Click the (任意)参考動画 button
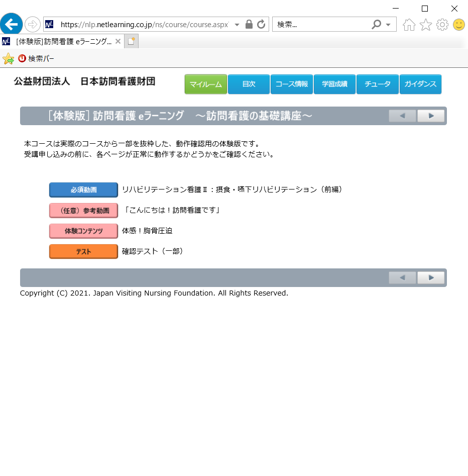Image resolution: width=468 pixels, height=476 pixels. 83,211
